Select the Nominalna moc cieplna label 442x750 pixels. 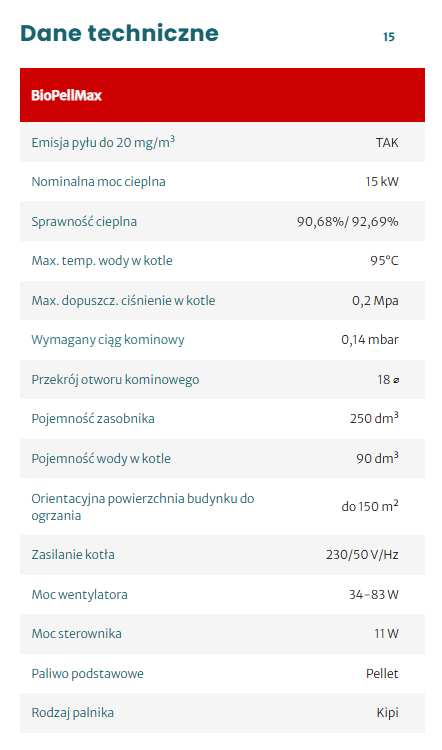tap(99, 182)
